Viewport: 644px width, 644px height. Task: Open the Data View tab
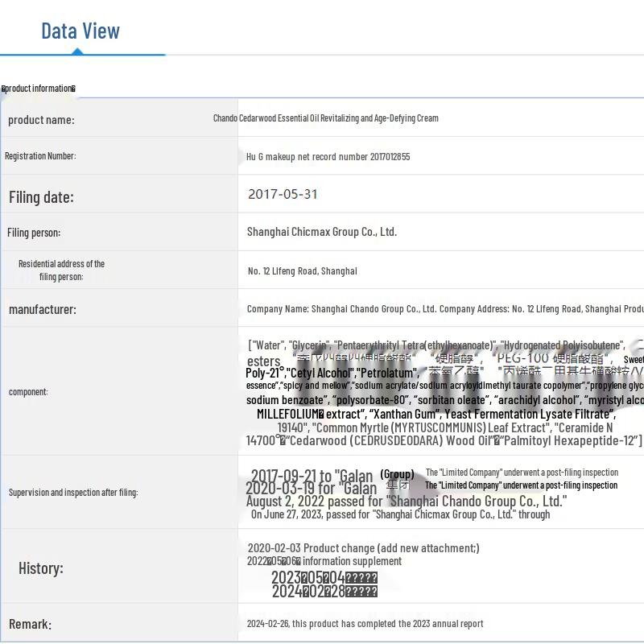pos(80,31)
